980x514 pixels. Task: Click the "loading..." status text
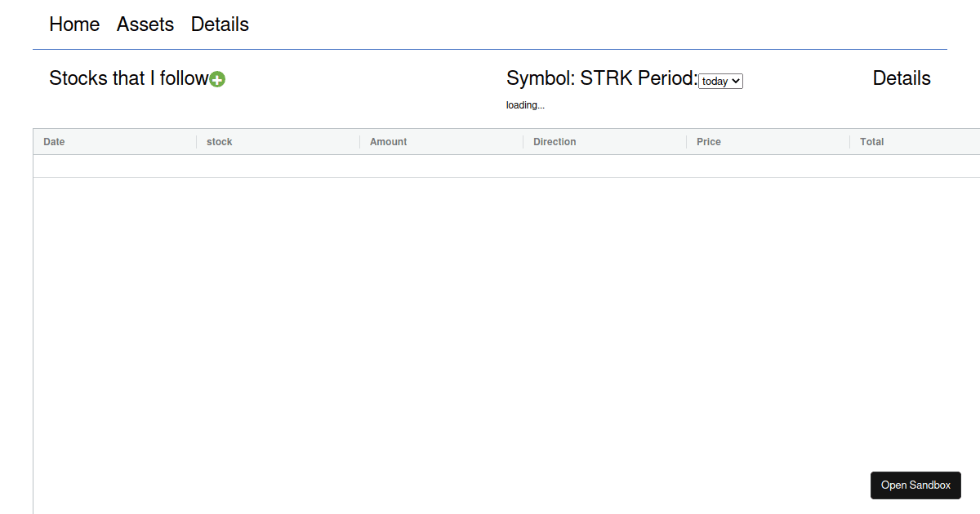click(525, 105)
